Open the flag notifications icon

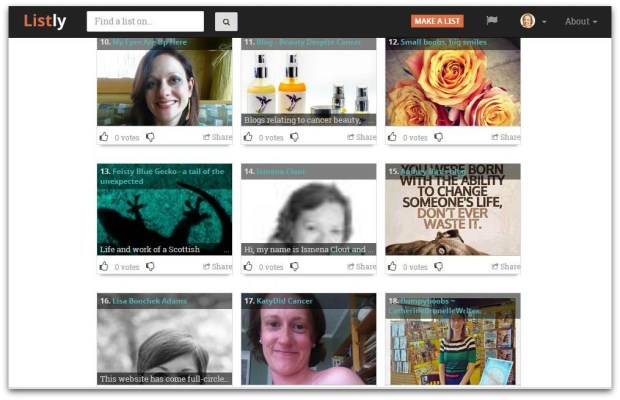click(491, 20)
